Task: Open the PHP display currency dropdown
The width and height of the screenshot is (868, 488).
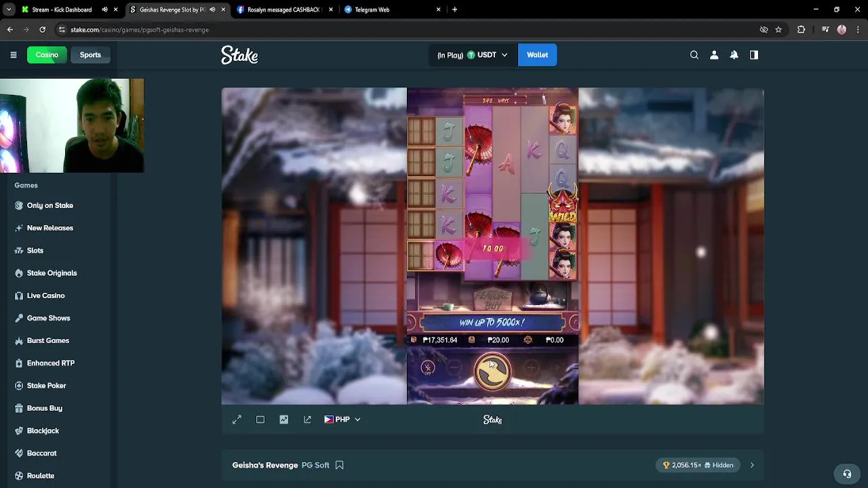Action: [342, 420]
